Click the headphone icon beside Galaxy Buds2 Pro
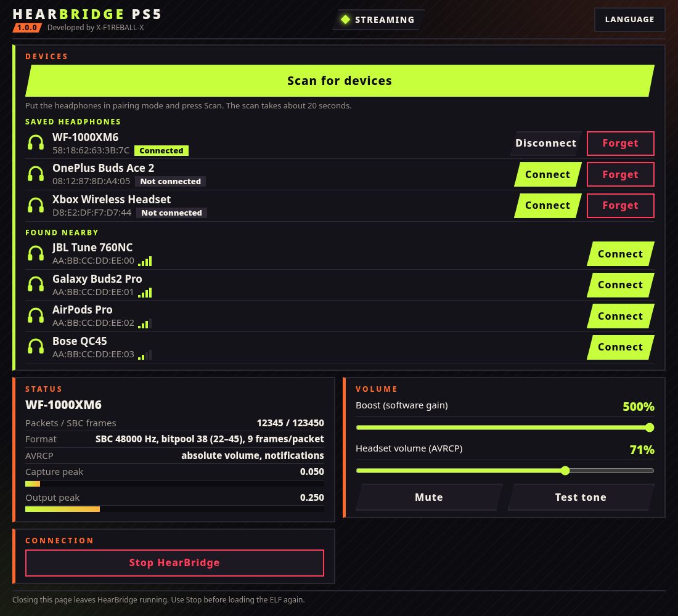 tap(36, 285)
